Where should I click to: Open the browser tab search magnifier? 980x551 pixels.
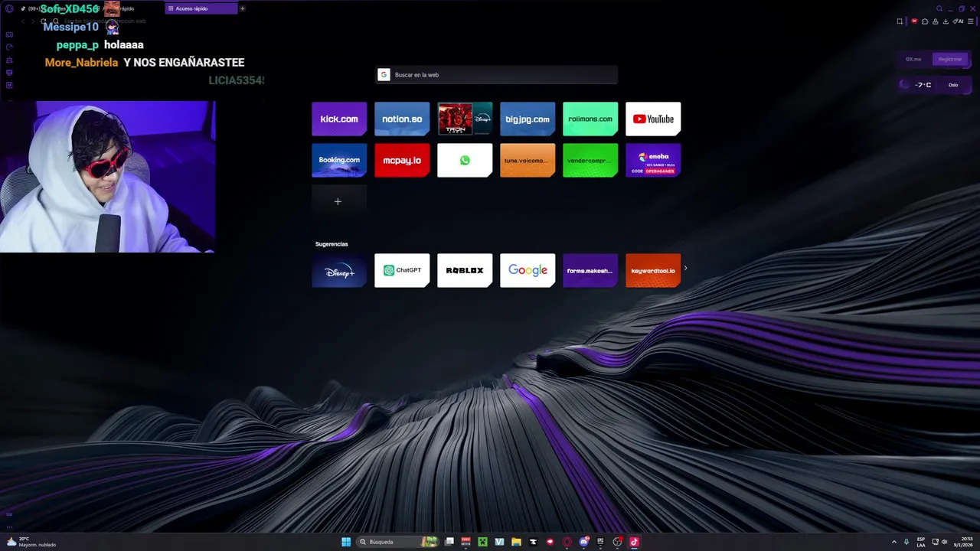coord(939,8)
